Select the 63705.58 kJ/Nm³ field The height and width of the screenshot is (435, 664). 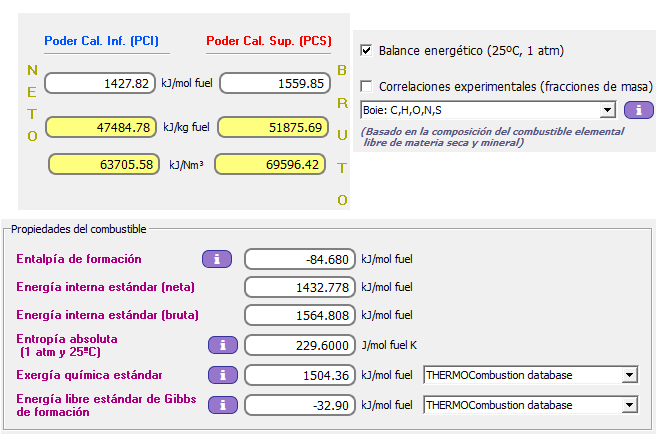[x=104, y=164]
